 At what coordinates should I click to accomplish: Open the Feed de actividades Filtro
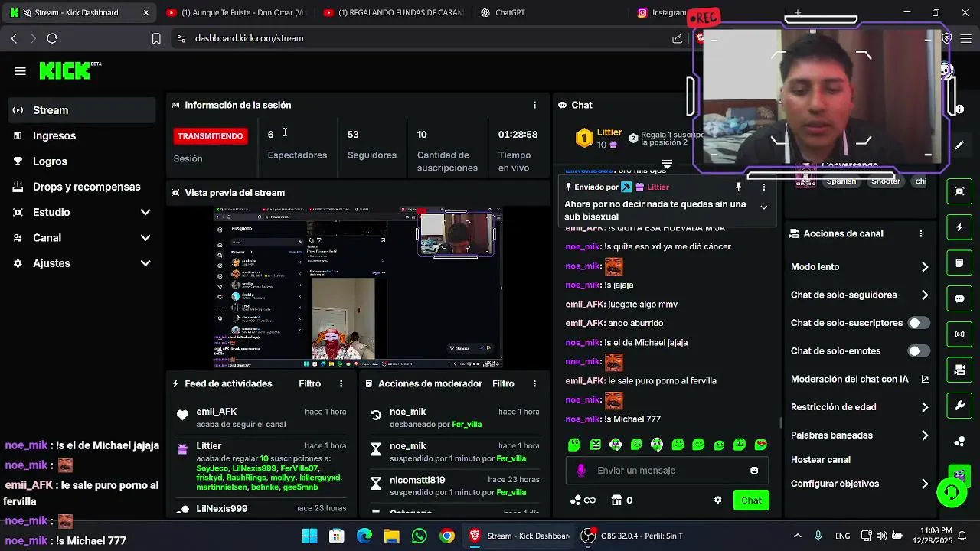(309, 383)
